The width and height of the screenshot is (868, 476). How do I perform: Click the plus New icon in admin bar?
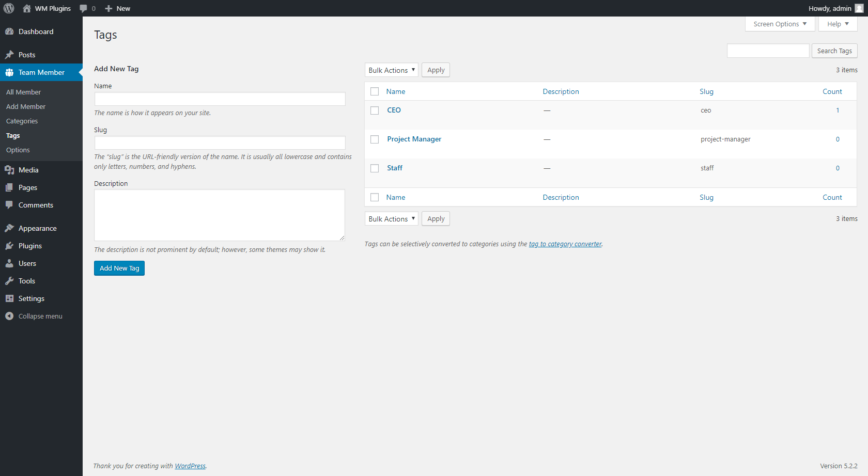[x=109, y=9]
